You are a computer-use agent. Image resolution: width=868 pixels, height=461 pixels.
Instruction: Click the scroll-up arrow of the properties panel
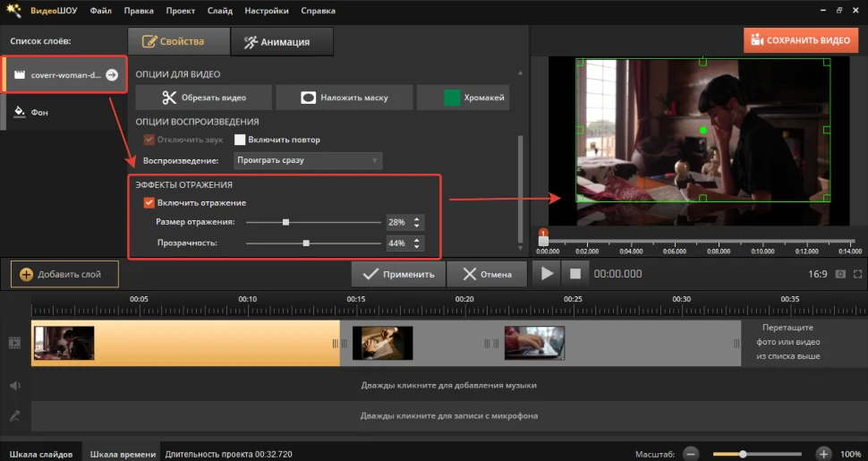coord(520,73)
